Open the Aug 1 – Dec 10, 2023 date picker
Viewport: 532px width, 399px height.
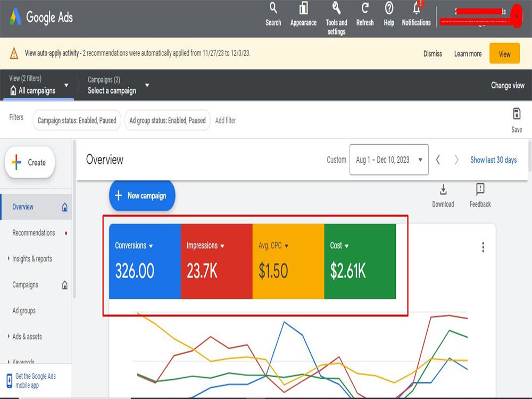(389, 160)
